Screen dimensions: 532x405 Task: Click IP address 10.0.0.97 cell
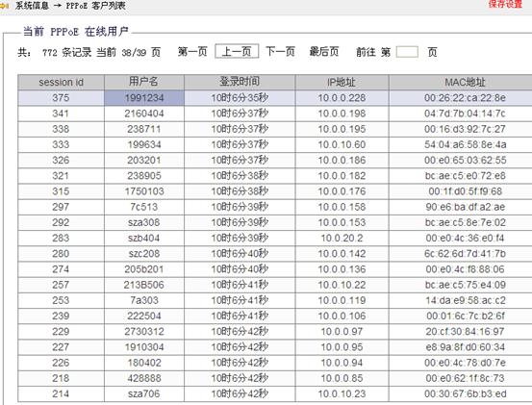pyautogui.click(x=342, y=332)
